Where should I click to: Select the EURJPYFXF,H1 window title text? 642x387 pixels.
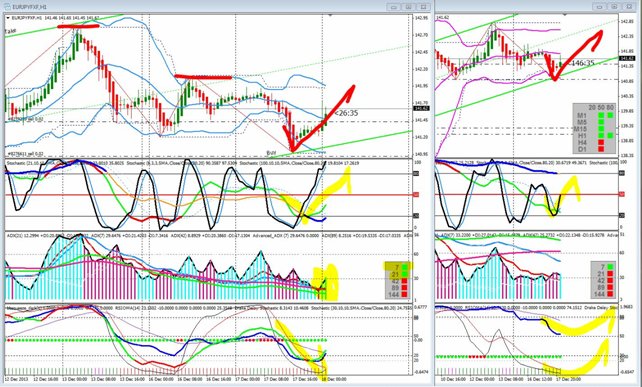[x=29, y=7]
